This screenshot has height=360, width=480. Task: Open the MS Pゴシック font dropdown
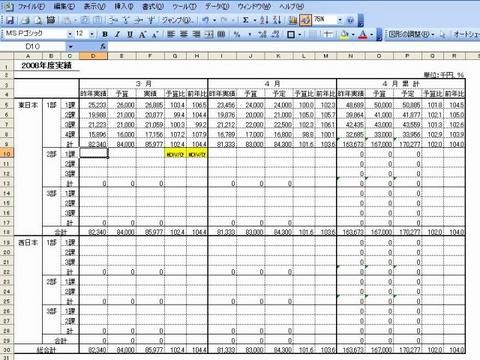pyautogui.click(x=70, y=34)
